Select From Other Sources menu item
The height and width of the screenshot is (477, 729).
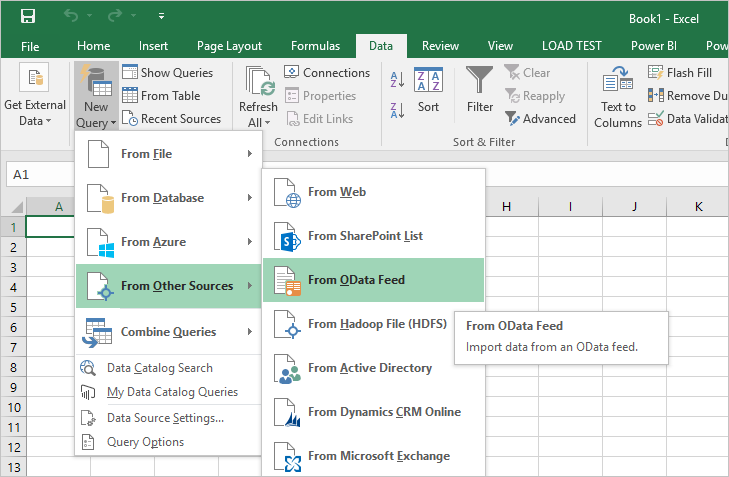click(x=168, y=286)
